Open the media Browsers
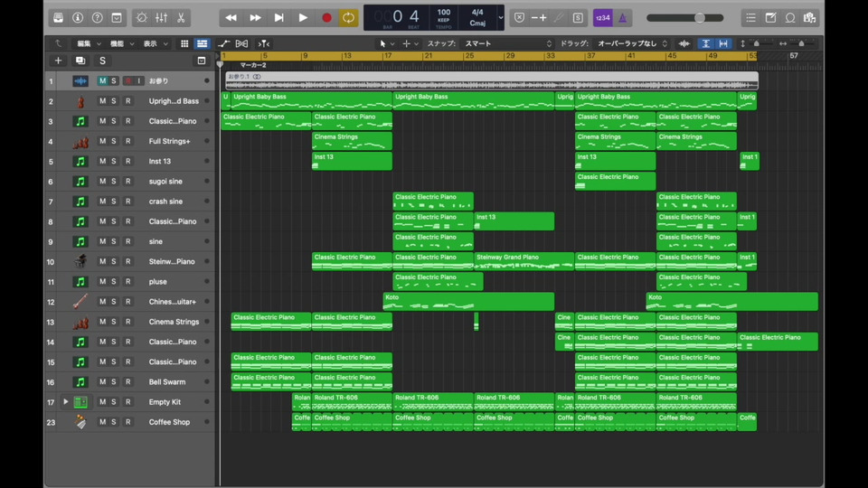Image resolution: width=868 pixels, height=488 pixels. click(x=810, y=18)
